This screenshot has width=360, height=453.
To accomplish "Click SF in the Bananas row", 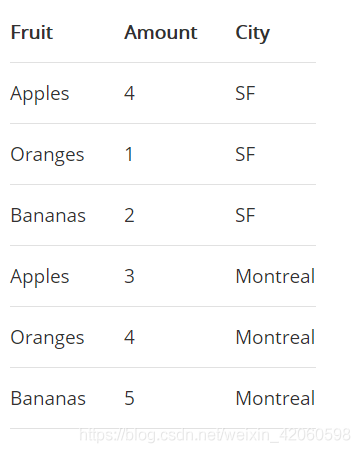I will (245, 215).
